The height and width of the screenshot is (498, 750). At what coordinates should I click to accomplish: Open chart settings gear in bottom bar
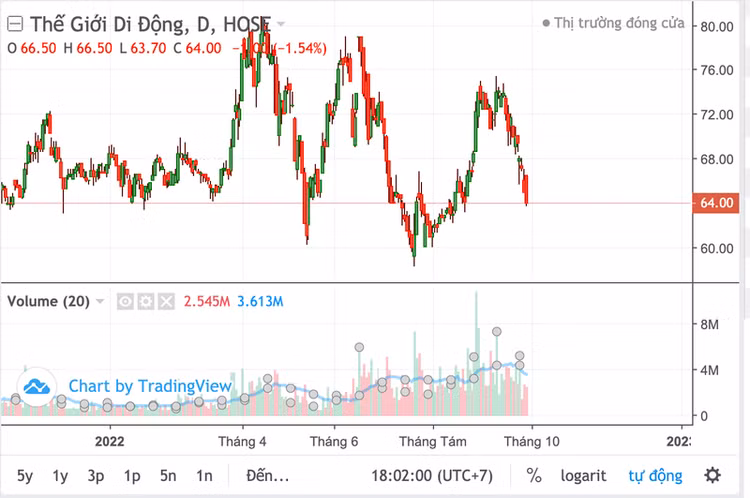tap(712, 475)
